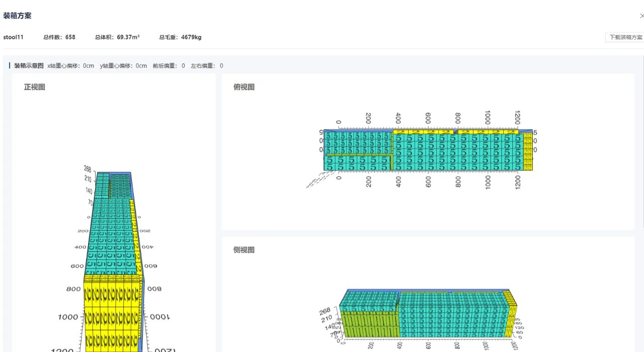Select the 俯视图 view title
The height and width of the screenshot is (352, 644).
(244, 87)
